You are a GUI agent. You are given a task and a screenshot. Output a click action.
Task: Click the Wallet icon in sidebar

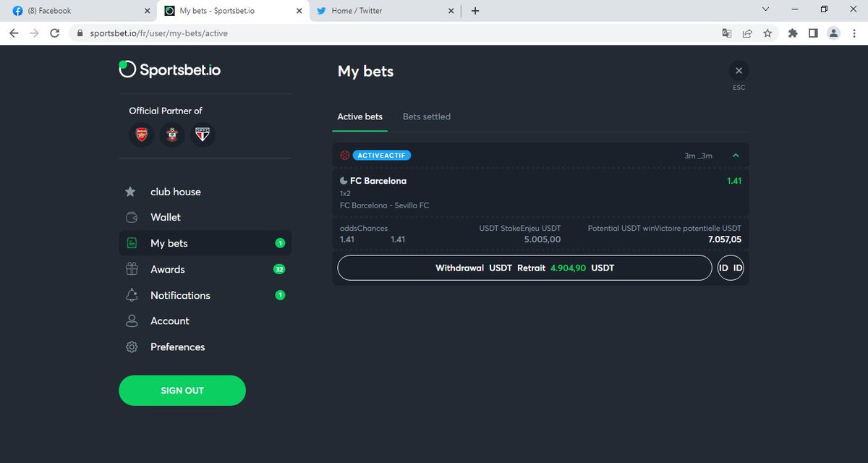(x=132, y=217)
